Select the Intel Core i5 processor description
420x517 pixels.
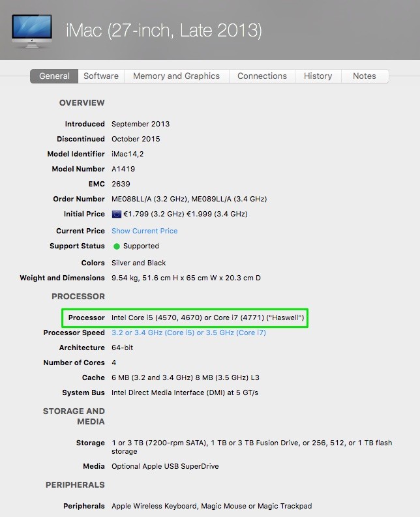[x=207, y=318]
